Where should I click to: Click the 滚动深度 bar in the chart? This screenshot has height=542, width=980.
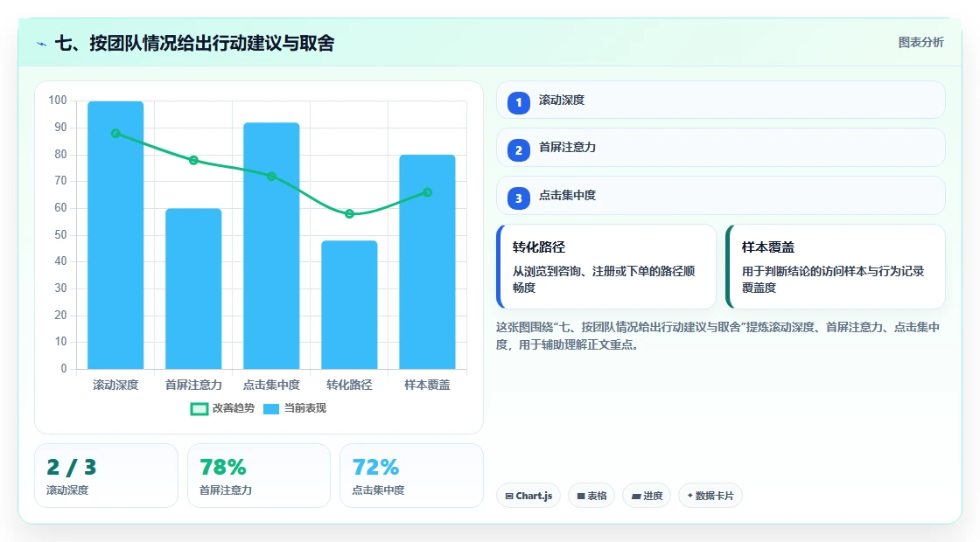click(x=115, y=235)
